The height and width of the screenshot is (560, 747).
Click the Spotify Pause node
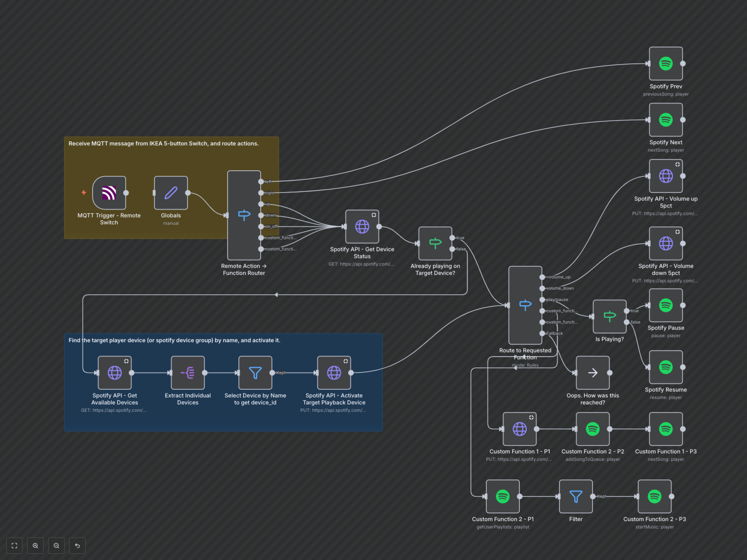click(665, 305)
